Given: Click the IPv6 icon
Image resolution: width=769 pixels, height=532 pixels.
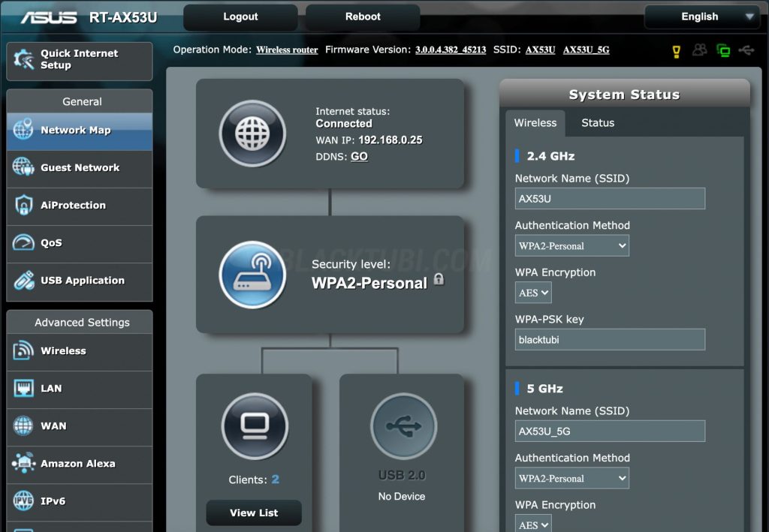Looking at the screenshot, I should click(x=23, y=500).
